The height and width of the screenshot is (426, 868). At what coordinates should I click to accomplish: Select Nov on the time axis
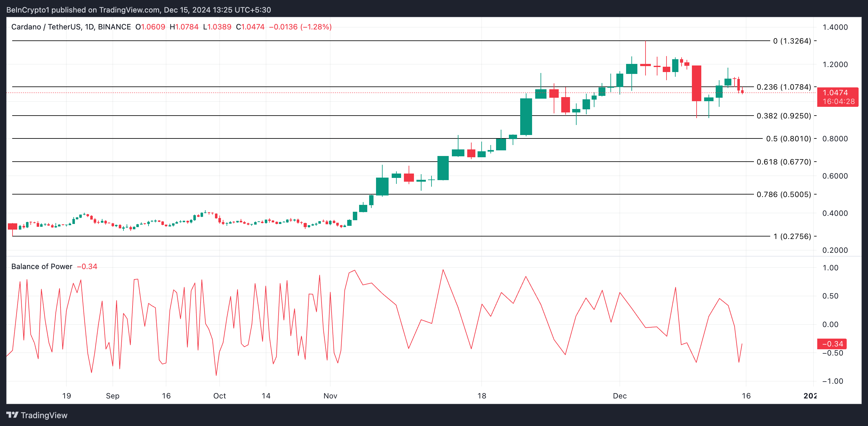331,396
